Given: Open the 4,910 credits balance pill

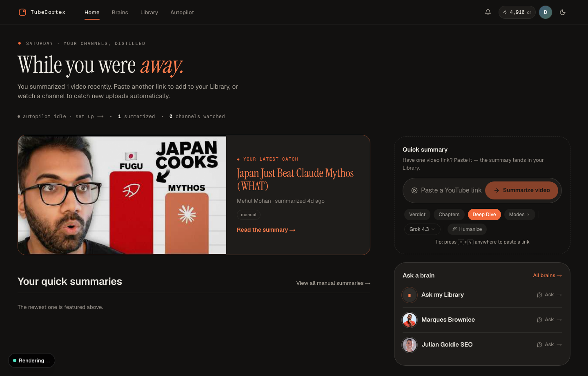Looking at the screenshot, I should click(x=517, y=12).
